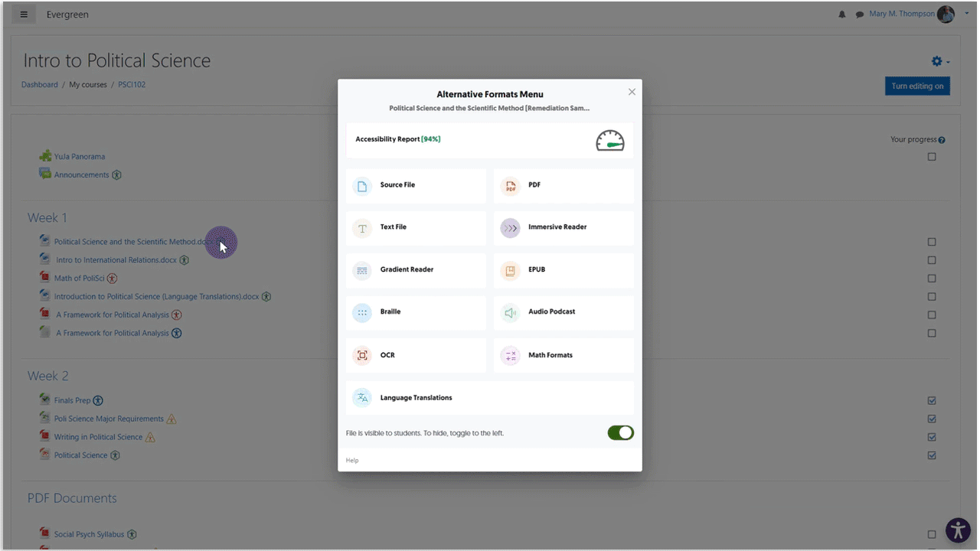980x551 pixels.
Task: Open the Help link in dialog
Action: click(x=352, y=461)
